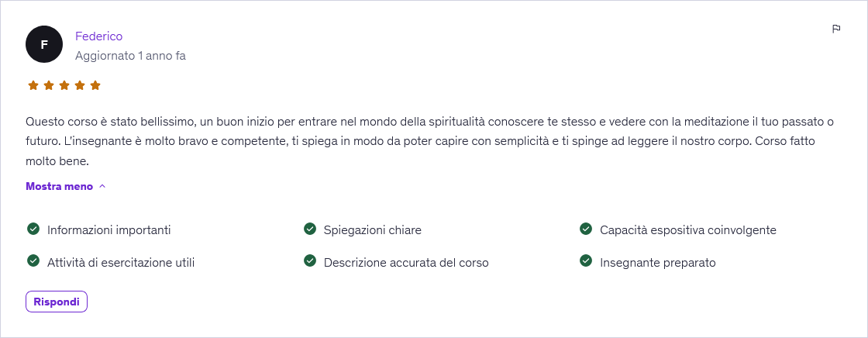
Task: Click the first star of the rating
Action: [33, 85]
